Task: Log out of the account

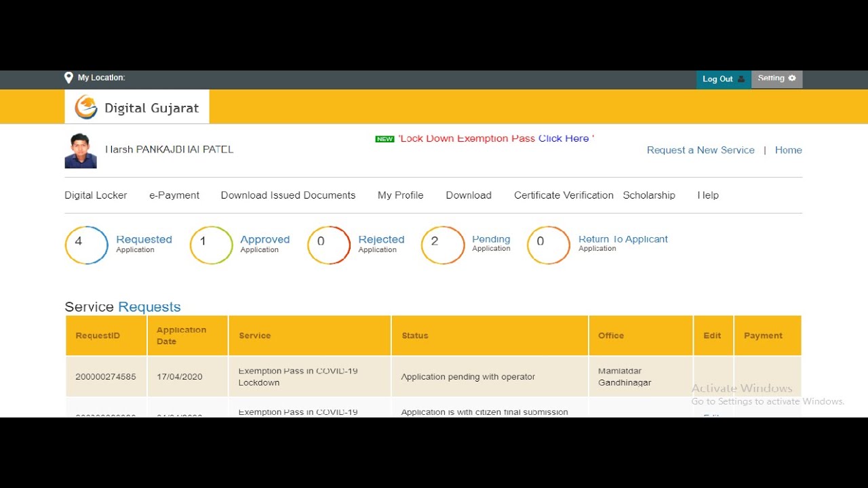Action: point(724,79)
